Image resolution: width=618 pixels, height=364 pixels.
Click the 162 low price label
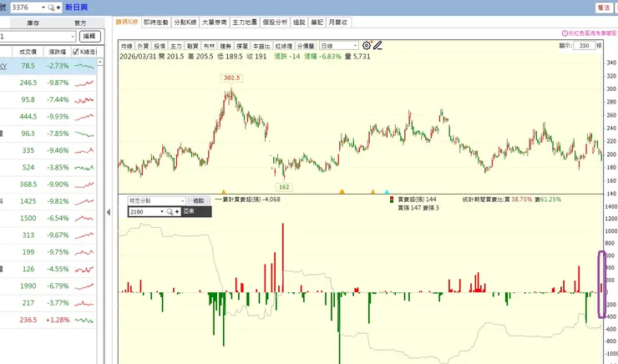click(x=284, y=187)
